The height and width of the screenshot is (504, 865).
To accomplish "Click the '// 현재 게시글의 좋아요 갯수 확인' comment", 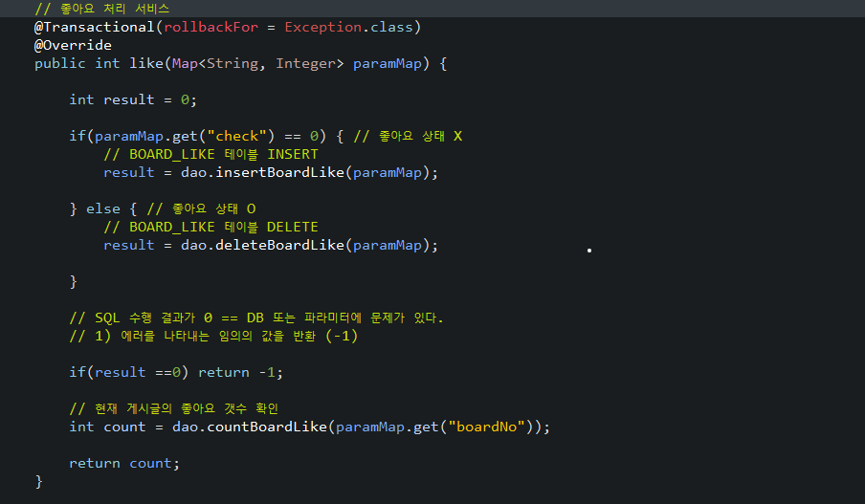I will (174, 409).
